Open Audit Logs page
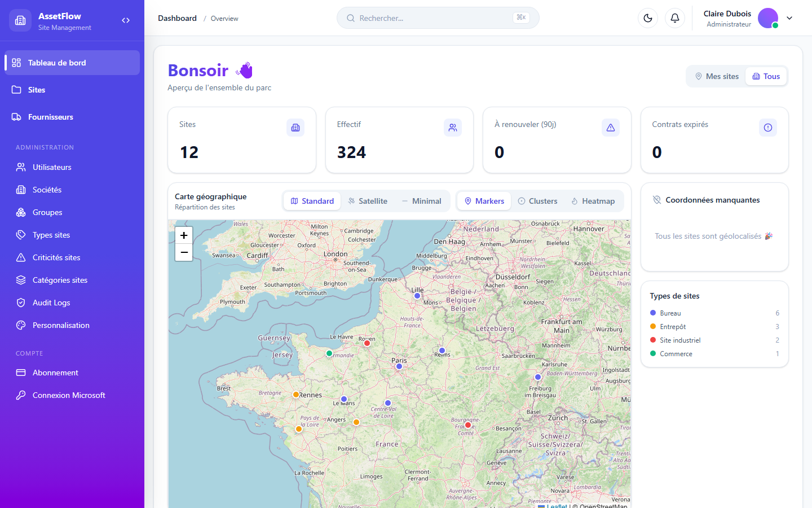The image size is (812, 508). pos(72,303)
